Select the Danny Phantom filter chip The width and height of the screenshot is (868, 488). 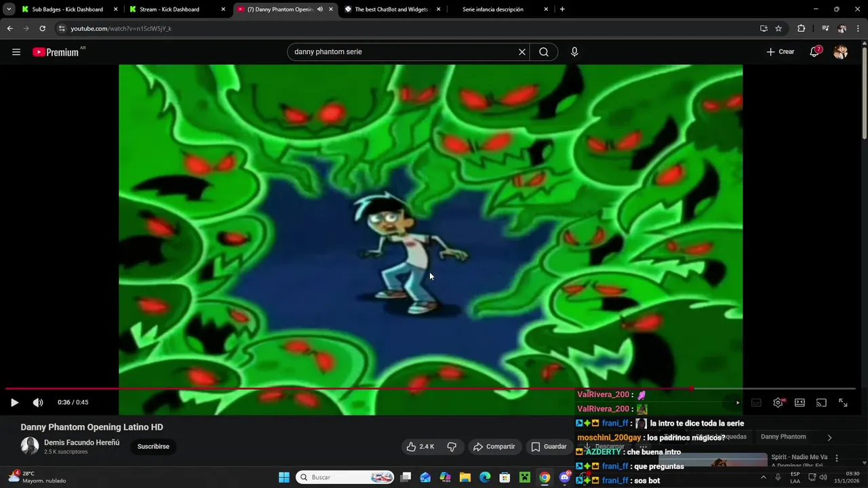tap(783, 437)
